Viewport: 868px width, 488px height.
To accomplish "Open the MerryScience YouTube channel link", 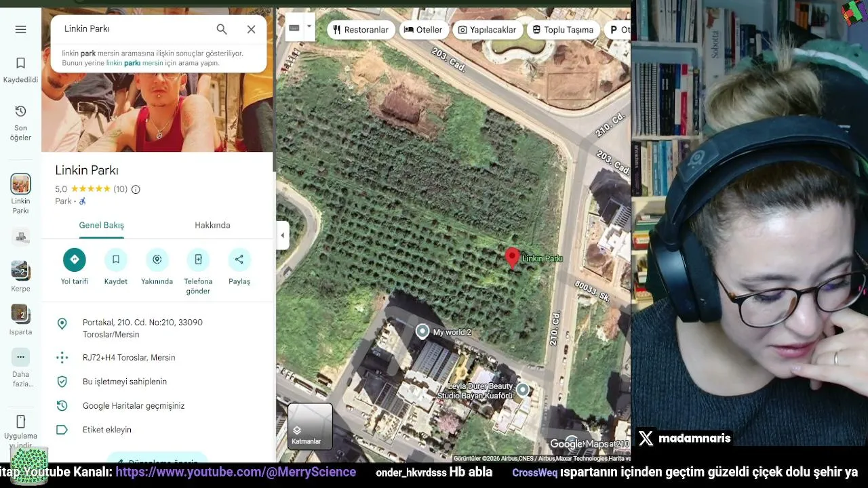I will click(x=235, y=472).
